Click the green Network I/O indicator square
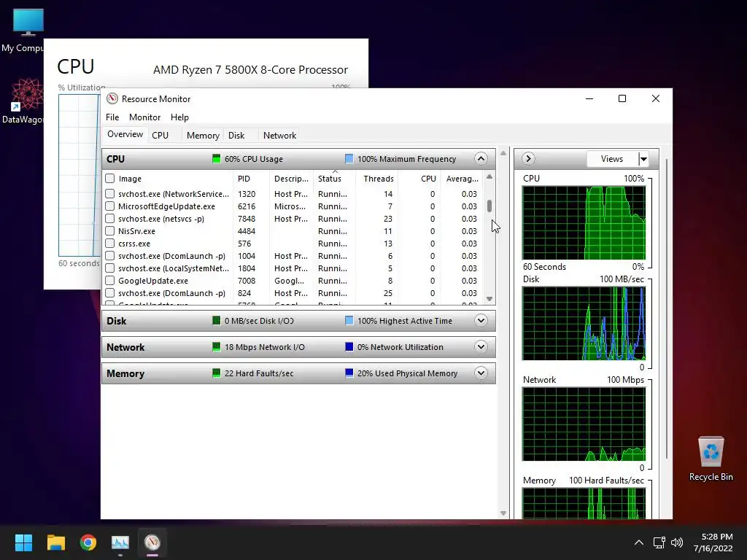The width and height of the screenshot is (747, 560). 216,347
